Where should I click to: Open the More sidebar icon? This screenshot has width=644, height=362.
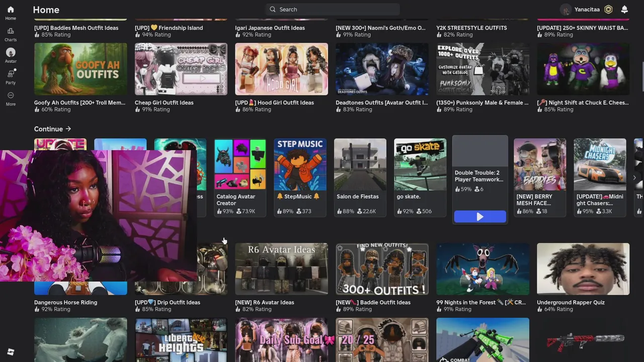click(x=11, y=96)
